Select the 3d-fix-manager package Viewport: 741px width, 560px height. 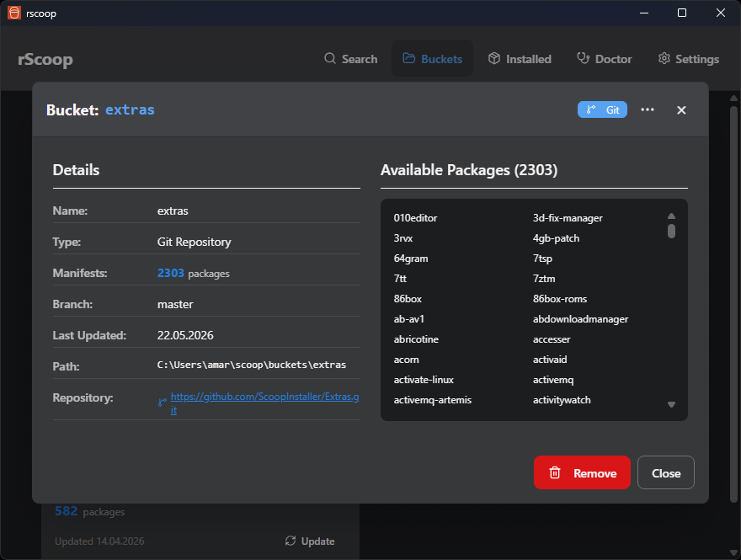pos(568,218)
